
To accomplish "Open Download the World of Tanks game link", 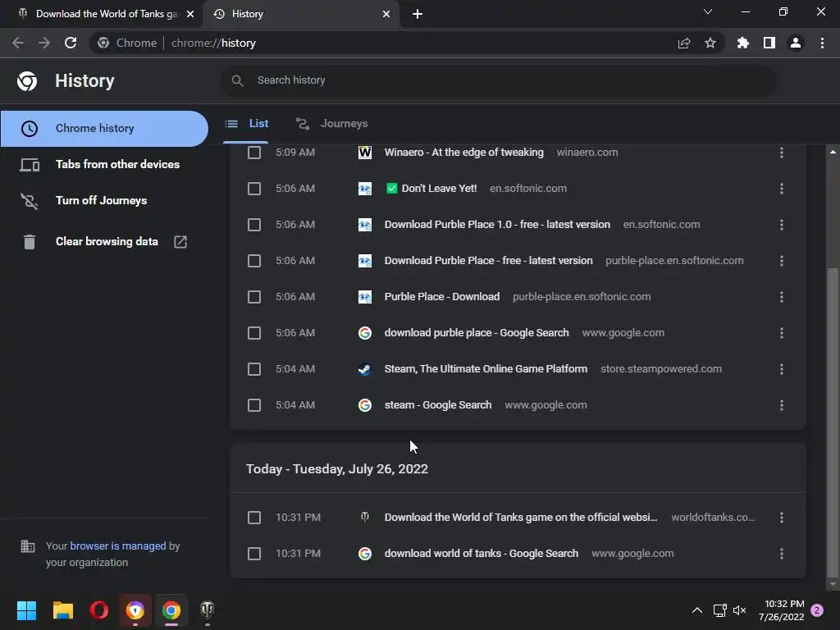I will click(521, 518).
